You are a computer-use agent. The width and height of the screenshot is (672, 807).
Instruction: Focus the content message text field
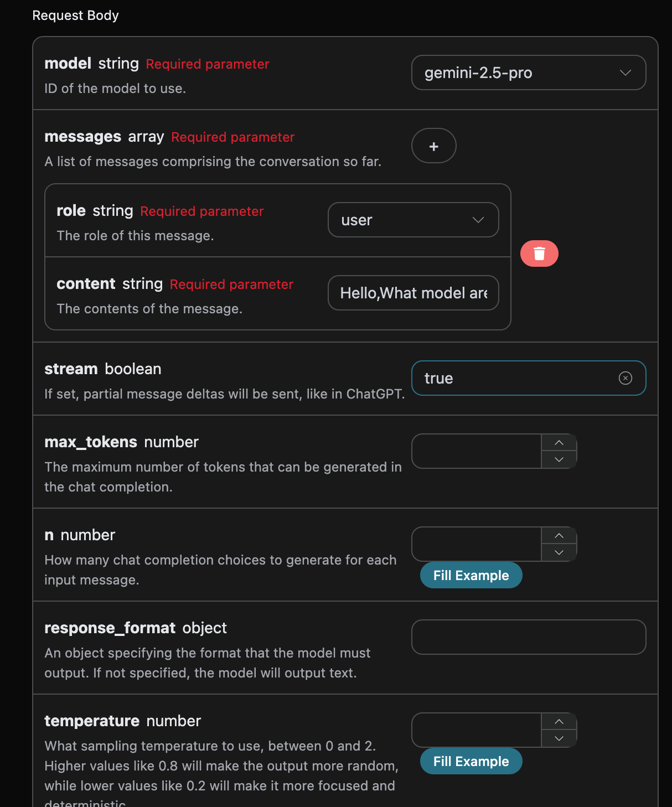(x=413, y=293)
